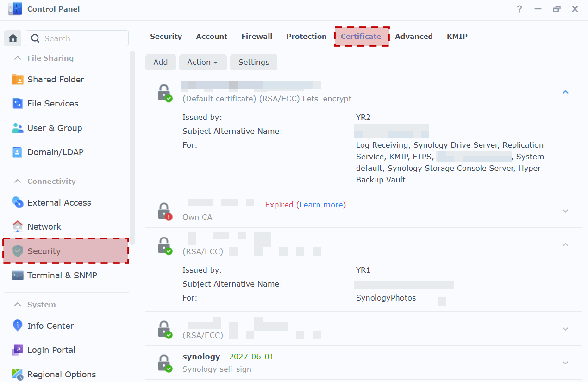
Task: Click the External Access icon
Action: 17,202
